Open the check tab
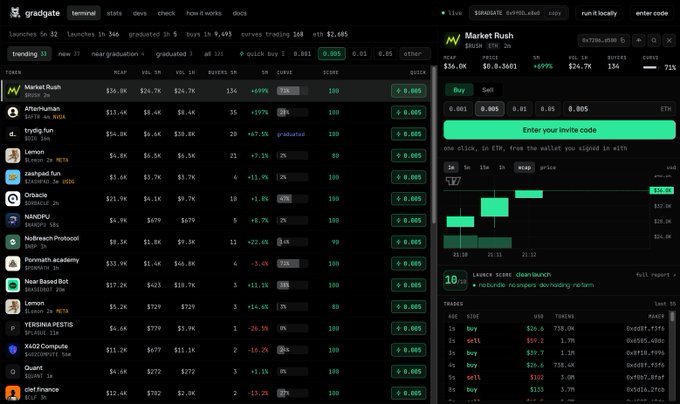Viewport: 680px width, 404px height. coord(167,13)
